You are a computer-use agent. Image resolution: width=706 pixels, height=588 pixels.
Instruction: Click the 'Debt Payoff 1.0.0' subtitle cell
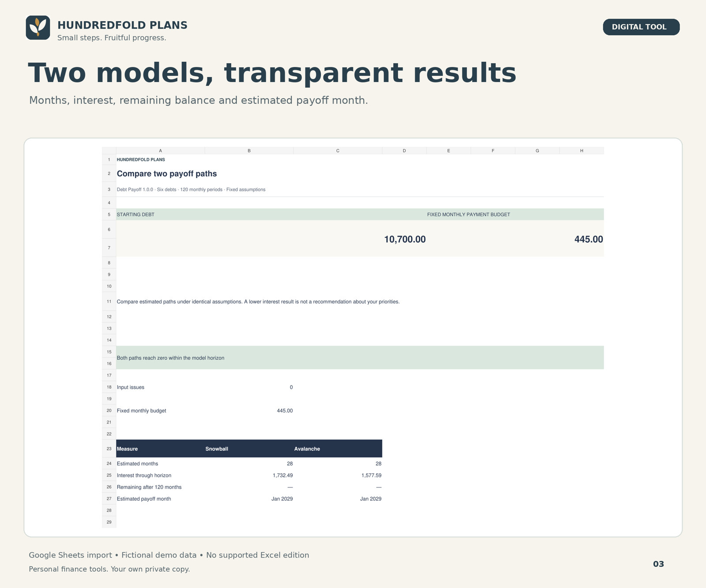click(191, 190)
